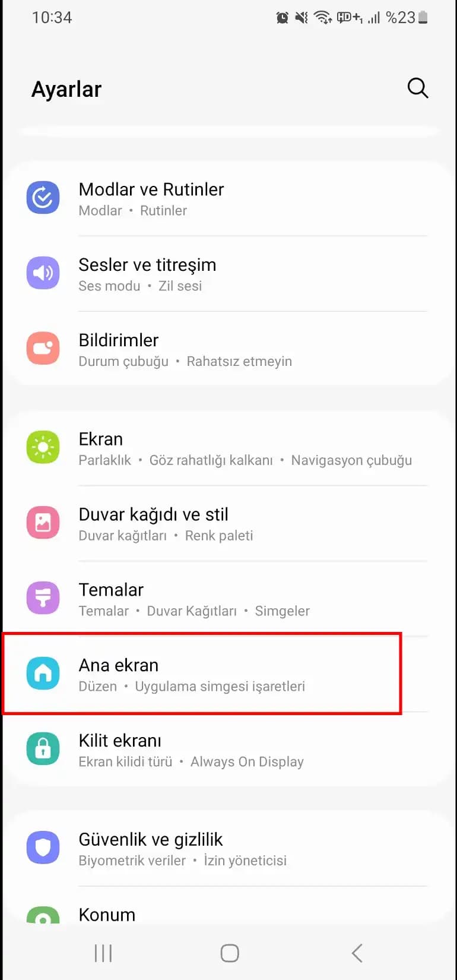Tap the Güvenlik ve gizlilik shield icon
The height and width of the screenshot is (980, 457).
coord(43,848)
